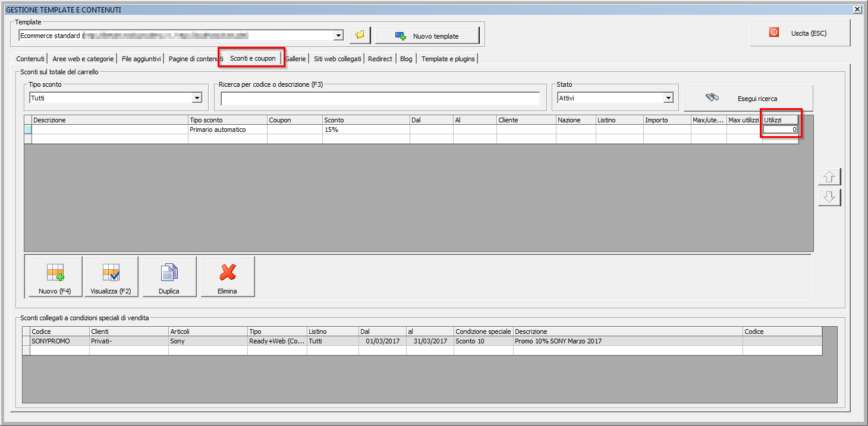Click the Sony articles cell
Screen dimensions: 868x426
pos(208,341)
